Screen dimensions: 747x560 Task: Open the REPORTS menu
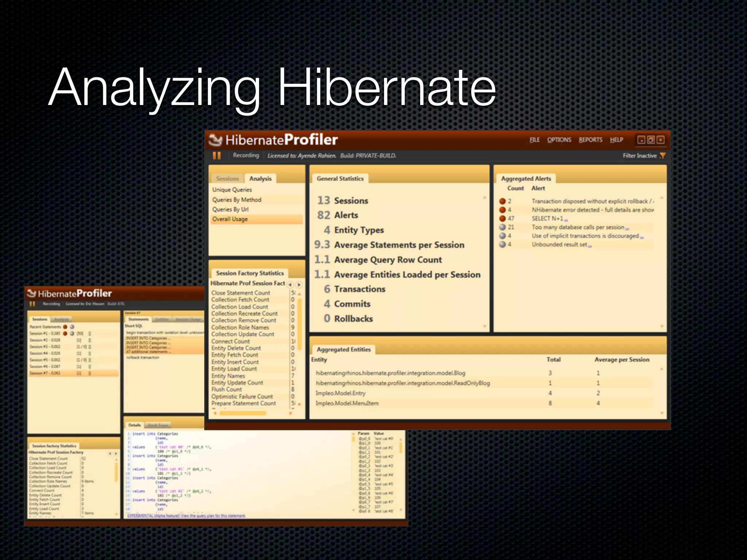(591, 140)
